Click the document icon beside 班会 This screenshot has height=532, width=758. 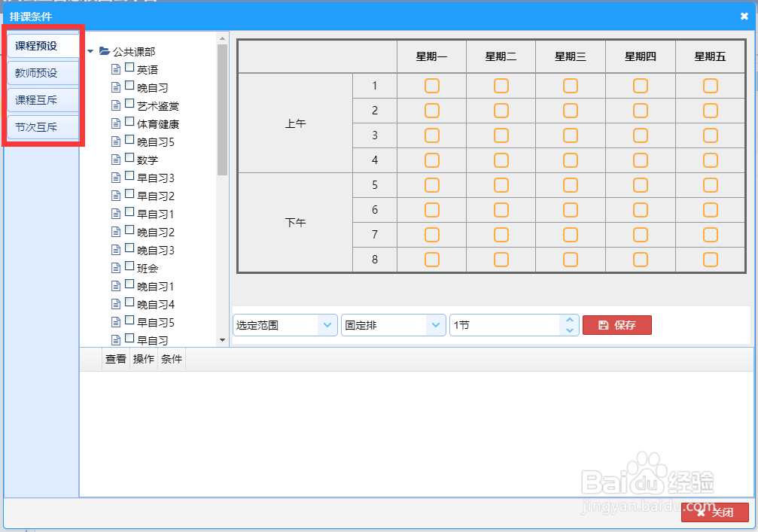coord(116,268)
